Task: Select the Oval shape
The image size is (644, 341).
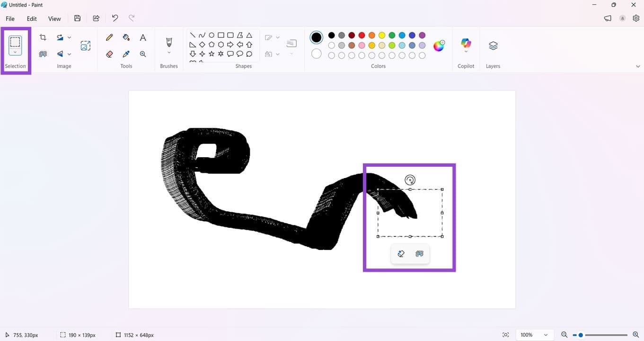Action: 212,35
